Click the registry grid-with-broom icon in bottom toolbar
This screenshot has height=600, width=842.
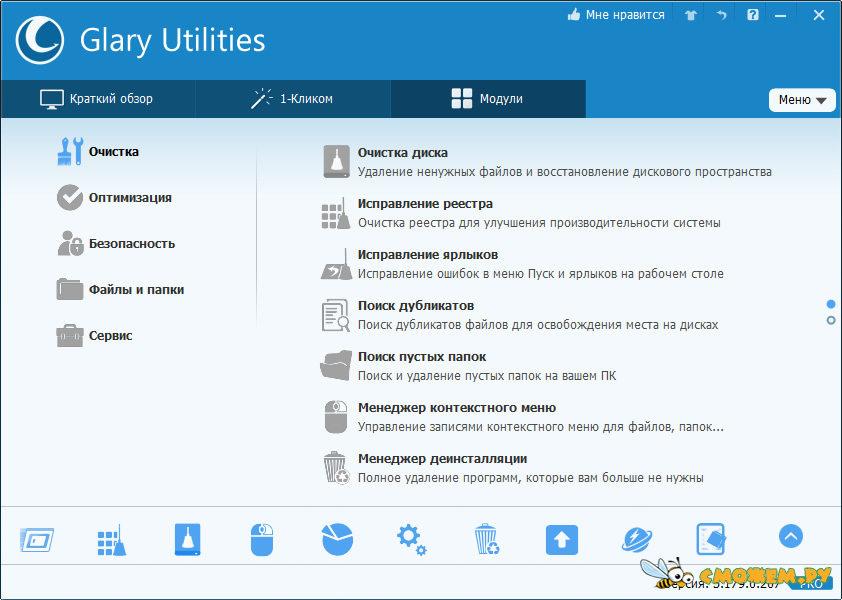point(112,539)
